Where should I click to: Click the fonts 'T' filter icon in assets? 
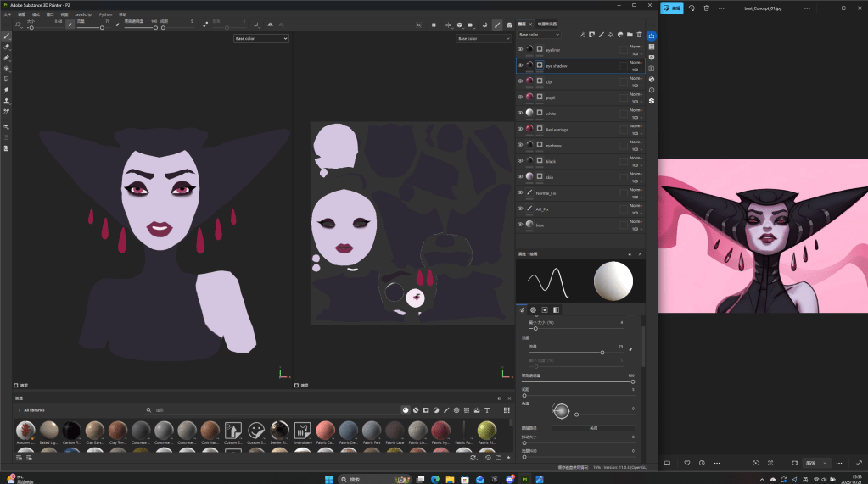pyautogui.click(x=487, y=409)
